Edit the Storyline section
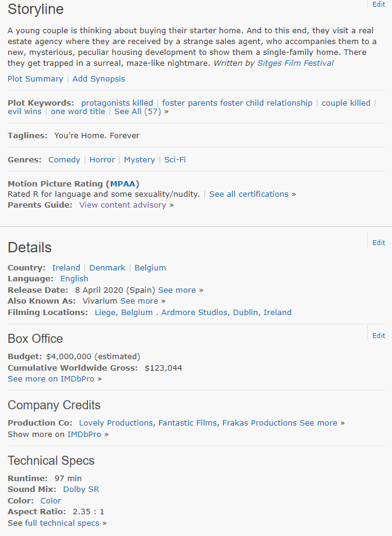The width and height of the screenshot is (392, 536). click(x=379, y=4)
